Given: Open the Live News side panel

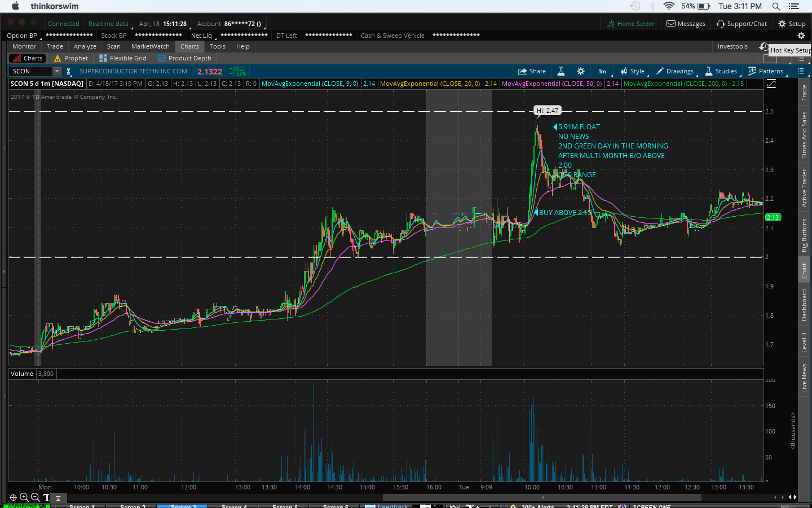Looking at the screenshot, I should pyautogui.click(x=804, y=378).
